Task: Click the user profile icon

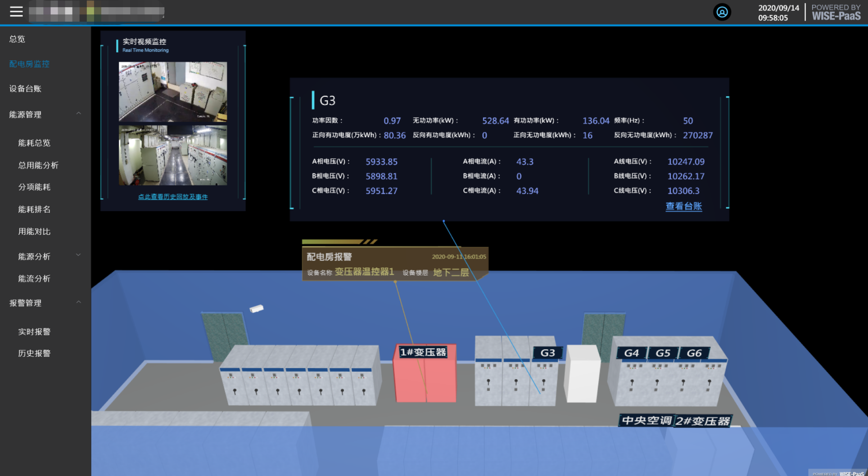Action: pyautogui.click(x=722, y=12)
